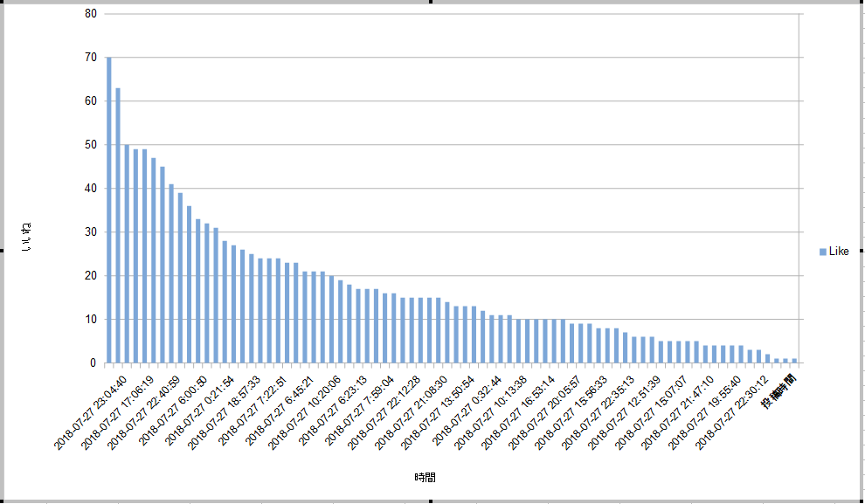
Task: Select the Like legend text
Action: (x=838, y=252)
